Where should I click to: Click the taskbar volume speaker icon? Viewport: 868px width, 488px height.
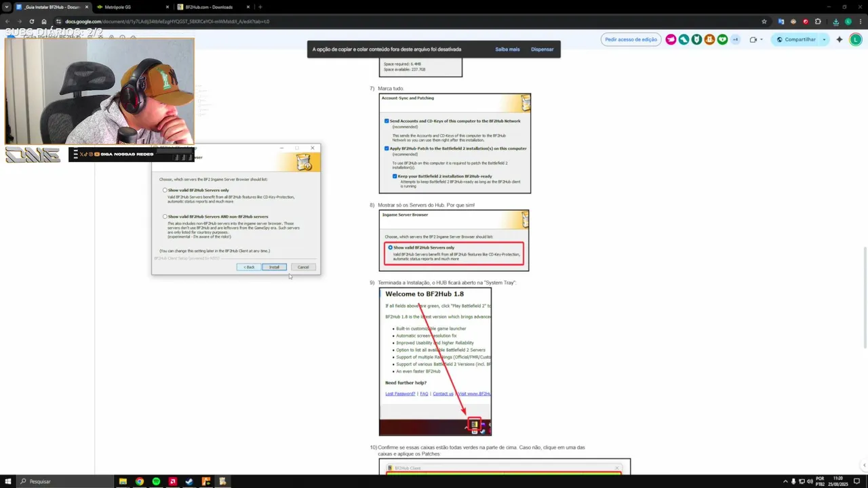810,481
